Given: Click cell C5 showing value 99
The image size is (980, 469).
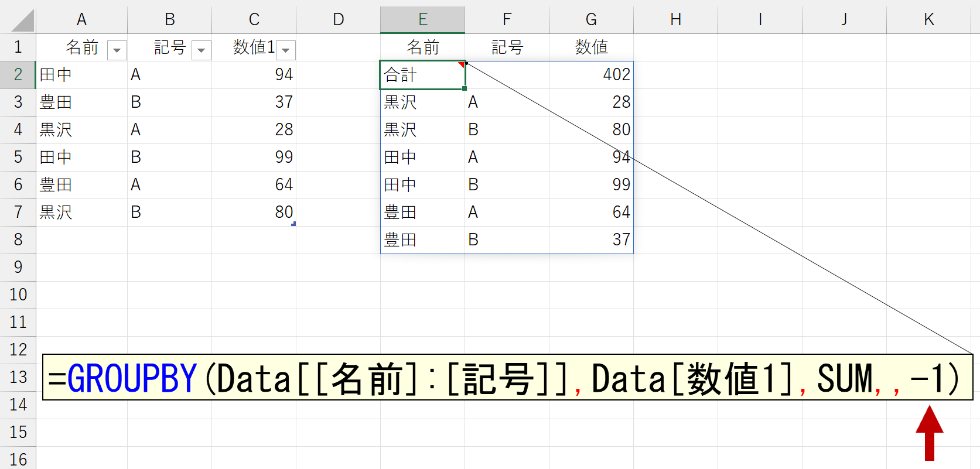Looking at the screenshot, I should 254,157.
